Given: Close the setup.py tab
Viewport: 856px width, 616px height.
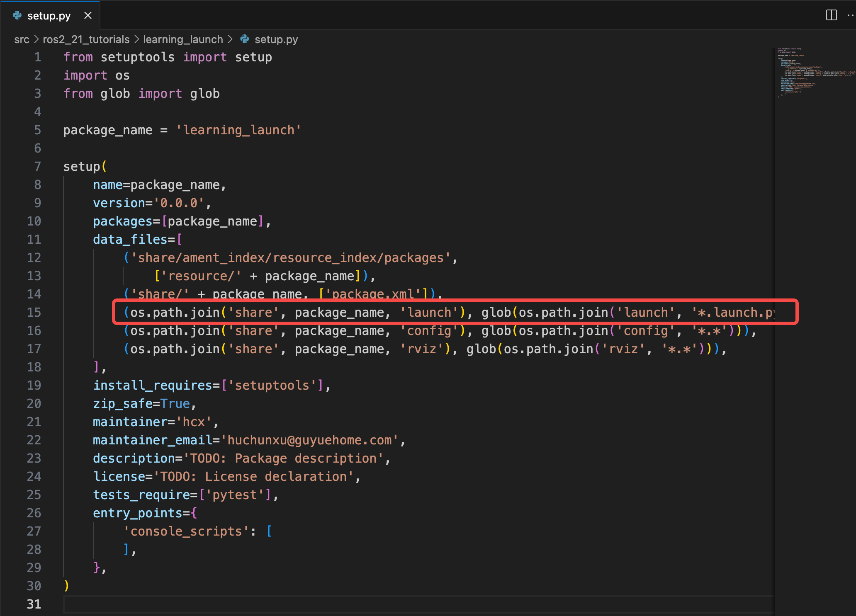Looking at the screenshot, I should coord(88,16).
